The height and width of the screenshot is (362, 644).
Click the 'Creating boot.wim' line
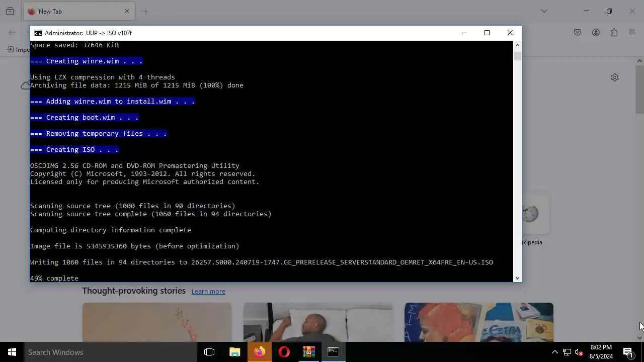tap(85, 117)
